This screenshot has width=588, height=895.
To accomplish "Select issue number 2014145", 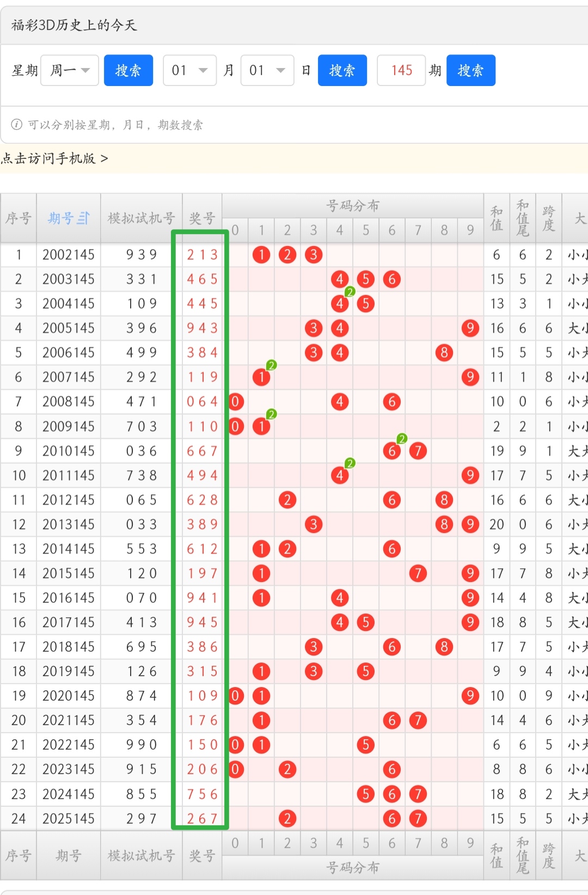I will click(69, 549).
